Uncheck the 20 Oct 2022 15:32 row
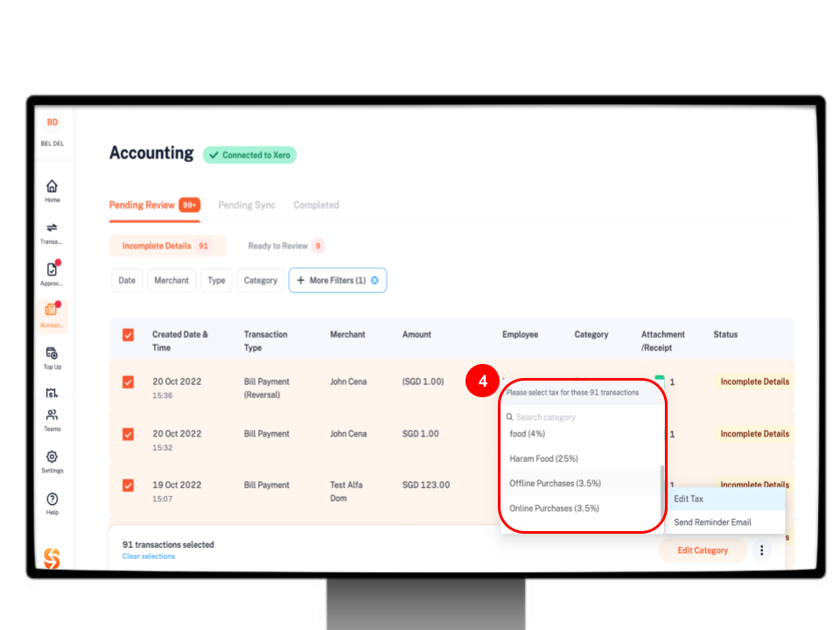 (x=128, y=434)
